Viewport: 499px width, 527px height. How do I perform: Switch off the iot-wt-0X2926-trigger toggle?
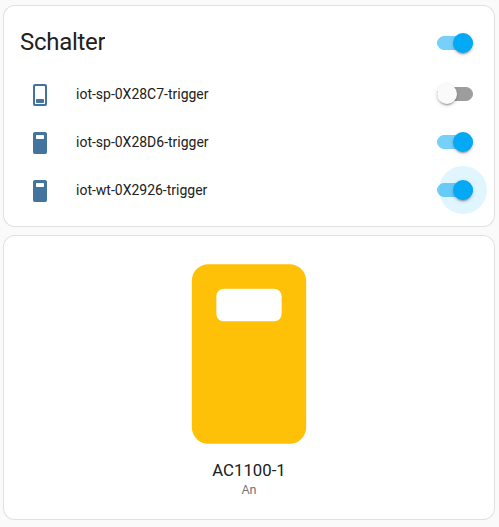click(x=455, y=190)
